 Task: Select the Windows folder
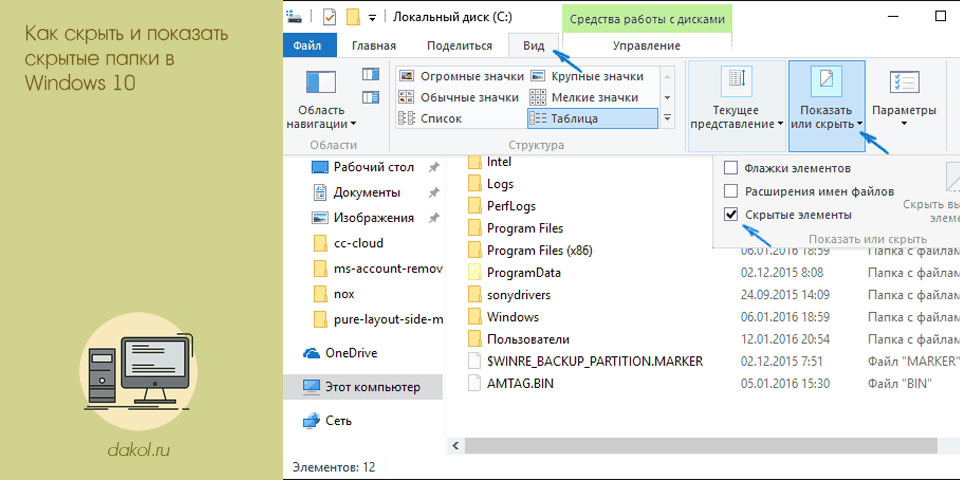point(503,317)
